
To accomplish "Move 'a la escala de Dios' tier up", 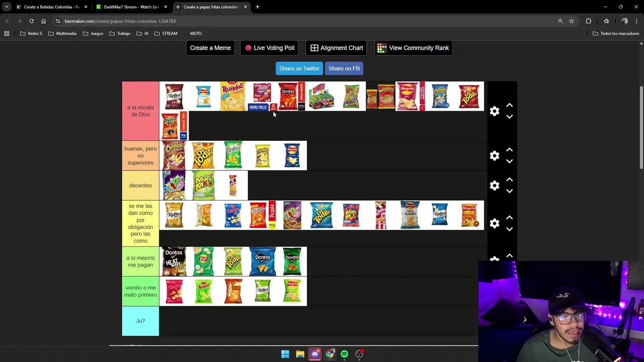I will [x=509, y=106].
